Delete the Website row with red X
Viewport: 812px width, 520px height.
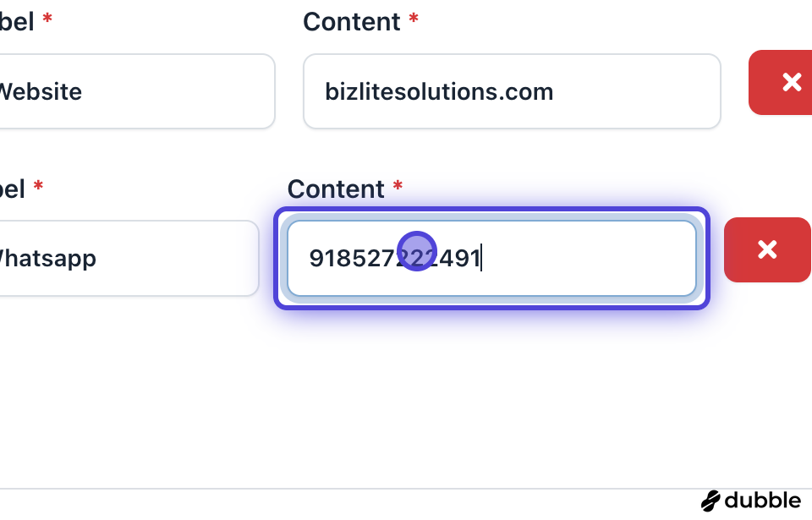point(790,82)
